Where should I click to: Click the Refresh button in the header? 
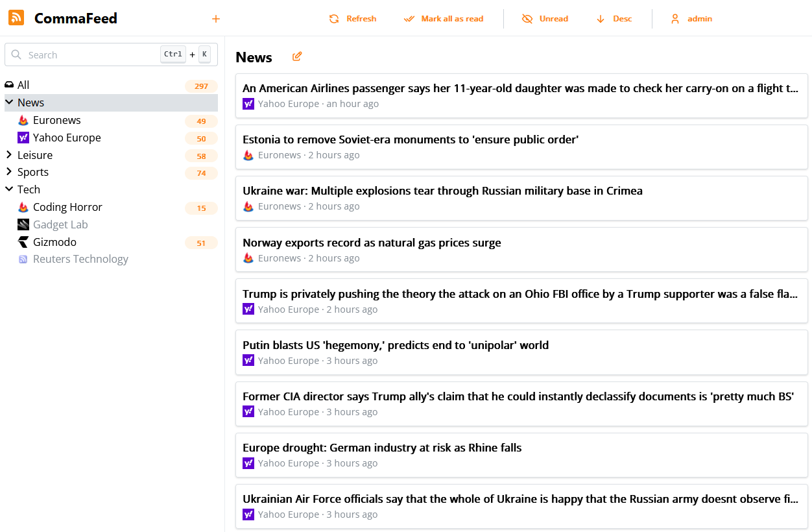pos(352,19)
